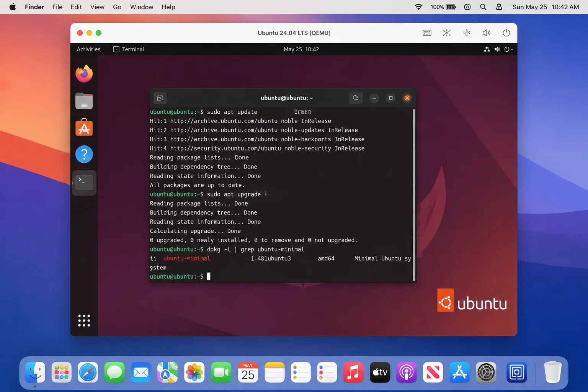Open FaceTime from the Dock
This screenshot has height=392, width=588.
tap(221, 372)
